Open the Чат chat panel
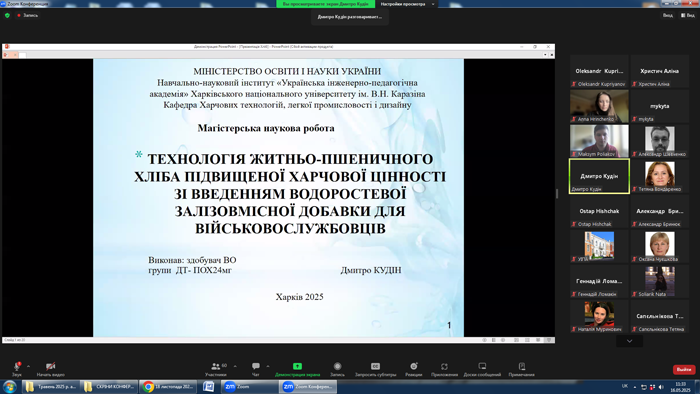The height and width of the screenshot is (394, 700). 255,369
